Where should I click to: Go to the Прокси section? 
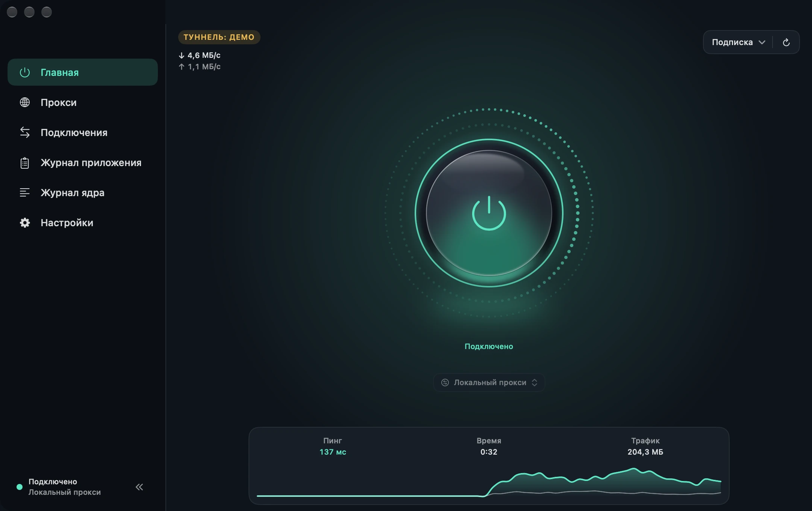83,102
